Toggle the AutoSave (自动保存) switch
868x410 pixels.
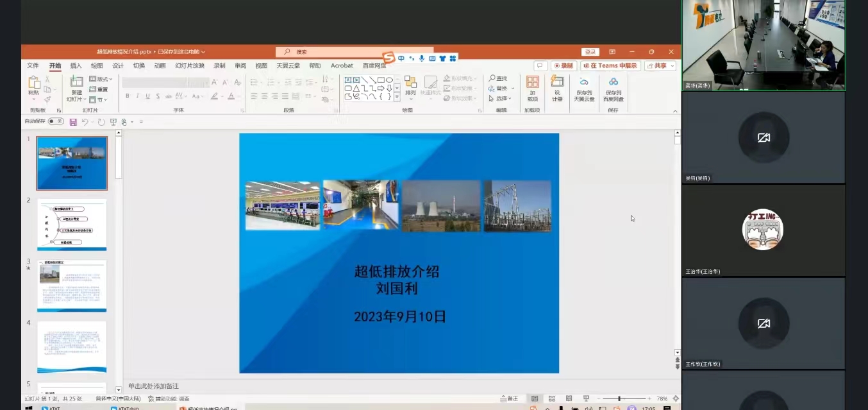tap(56, 121)
